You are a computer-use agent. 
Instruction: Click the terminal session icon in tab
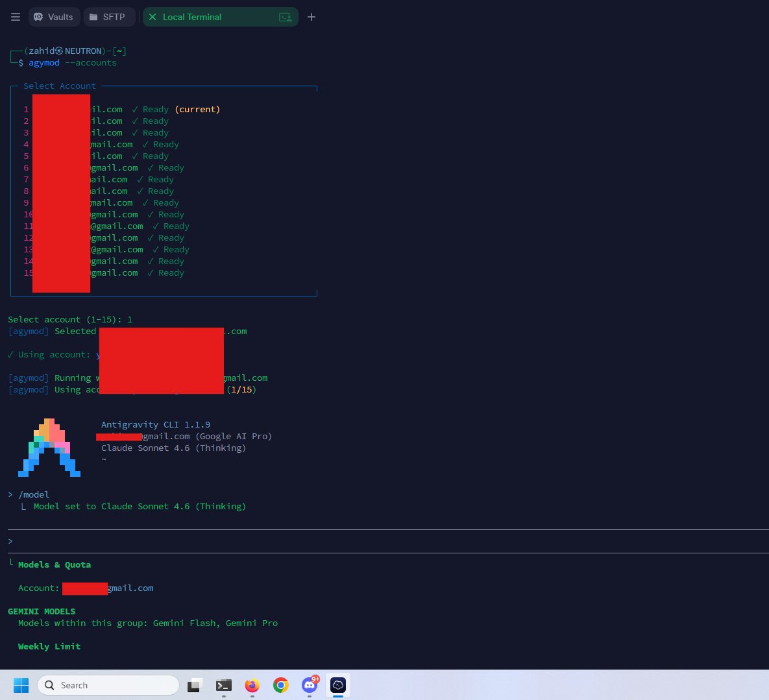point(286,17)
